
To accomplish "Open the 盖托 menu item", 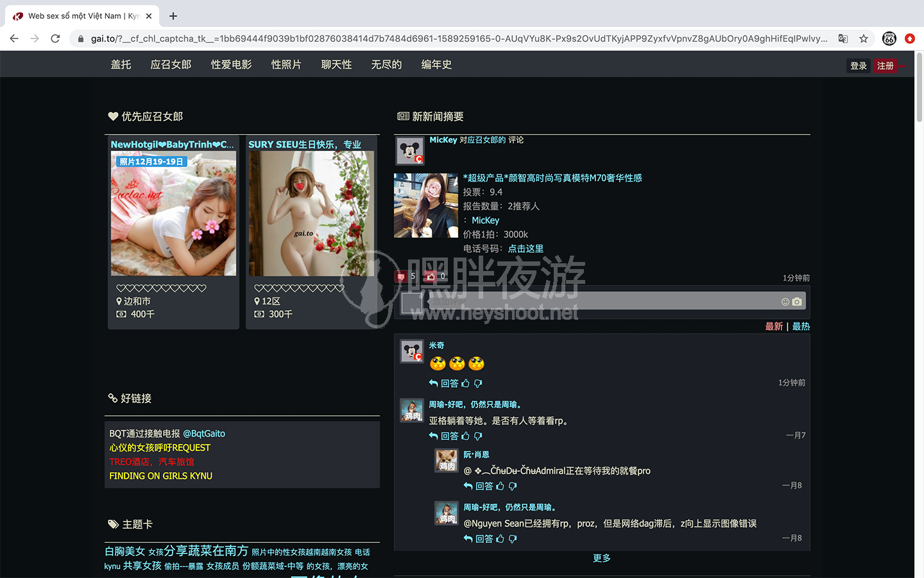I will (x=121, y=64).
